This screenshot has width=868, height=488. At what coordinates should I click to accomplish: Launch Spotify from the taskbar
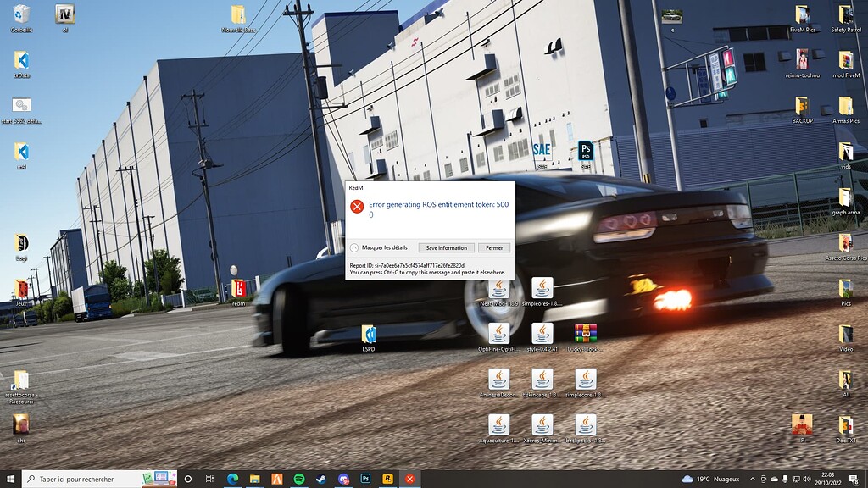pyautogui.click(x=299, y=479)
